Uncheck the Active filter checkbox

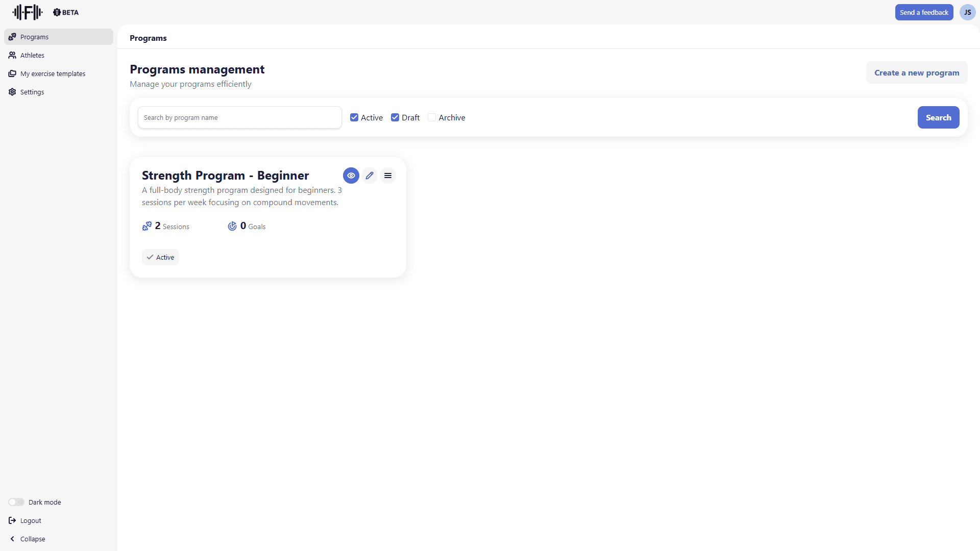(x=354, y=117)
